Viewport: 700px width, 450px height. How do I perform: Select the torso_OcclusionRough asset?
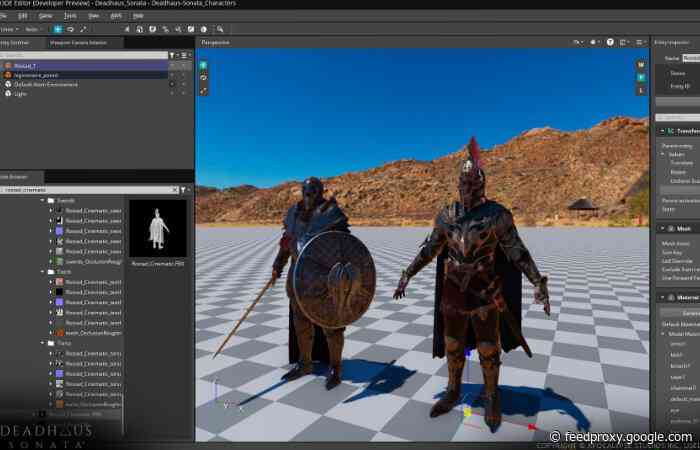pyautogui.click(x=89, y=404)
